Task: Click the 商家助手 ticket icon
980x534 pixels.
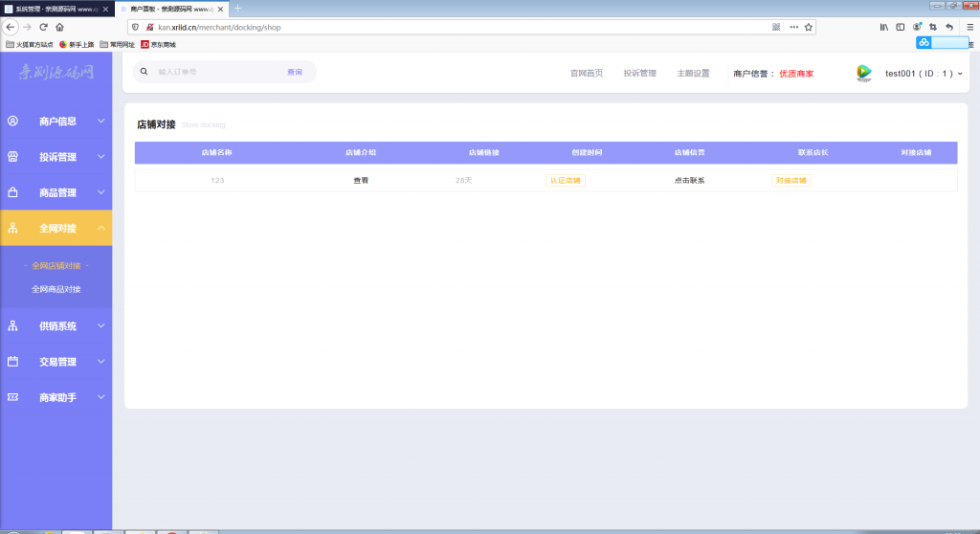Action: tap(12, 397)
